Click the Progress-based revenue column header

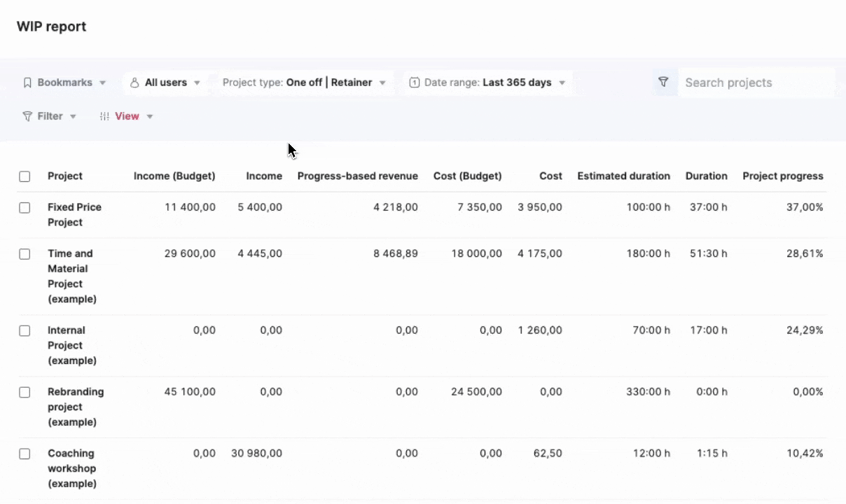(358, 176)
